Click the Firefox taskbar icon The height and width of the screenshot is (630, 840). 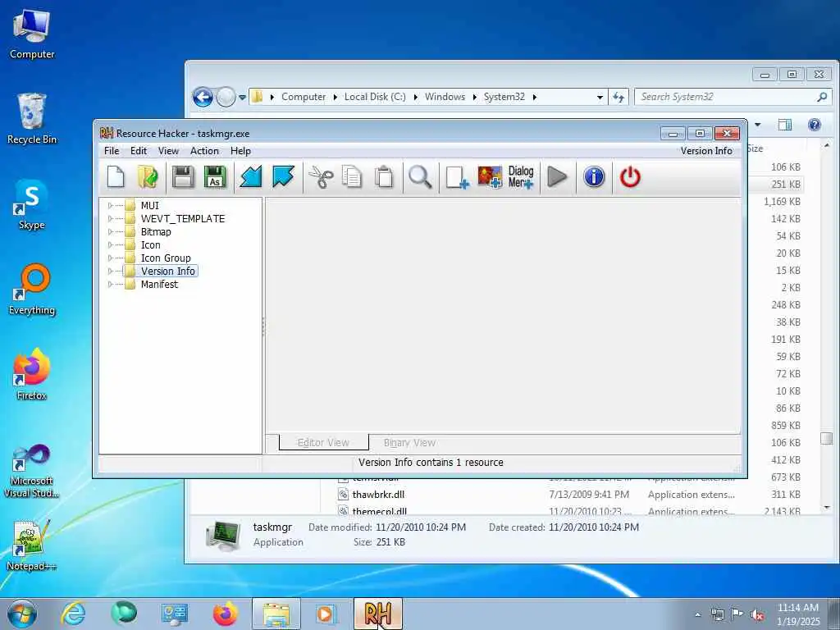point(226,614)
